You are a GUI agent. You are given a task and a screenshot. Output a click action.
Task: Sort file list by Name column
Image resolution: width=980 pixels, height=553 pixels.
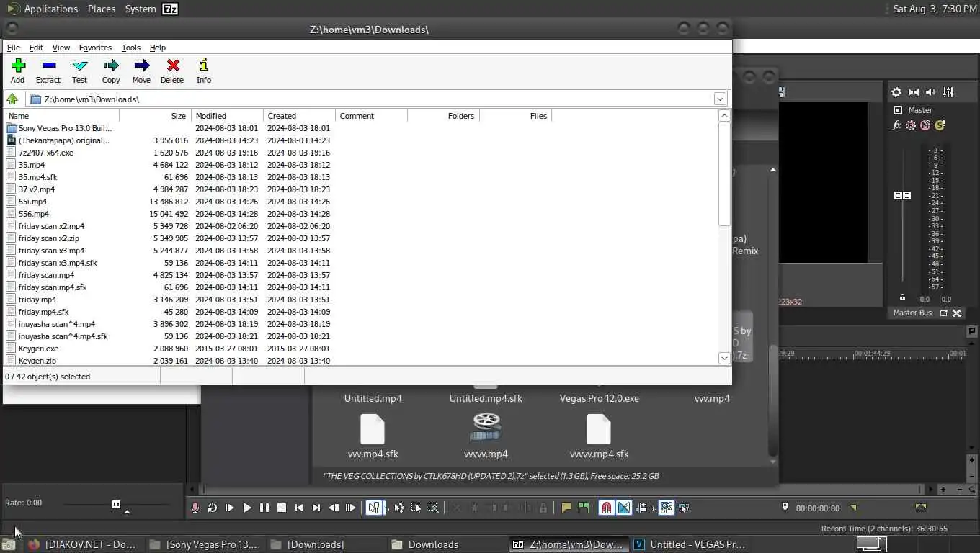click(x=62, y=115)
